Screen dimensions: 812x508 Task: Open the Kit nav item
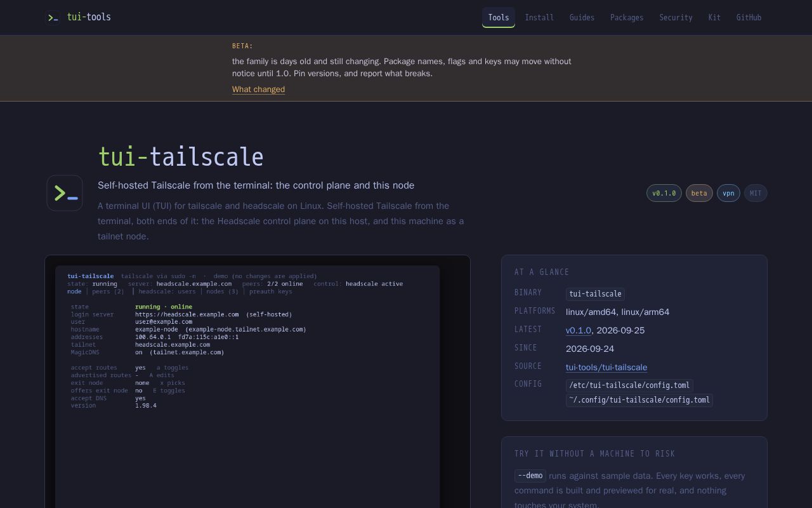714,18
